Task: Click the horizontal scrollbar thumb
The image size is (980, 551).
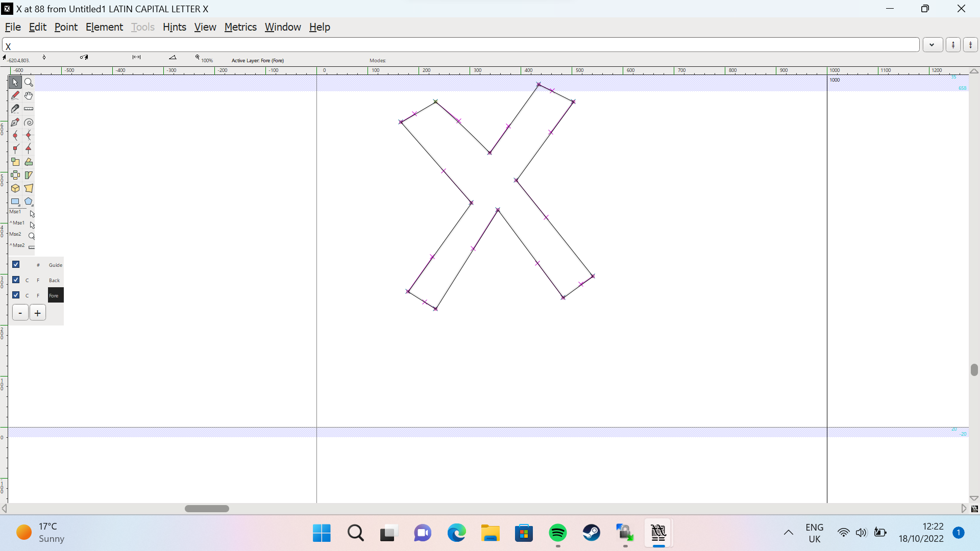Action: coord(207,509)
